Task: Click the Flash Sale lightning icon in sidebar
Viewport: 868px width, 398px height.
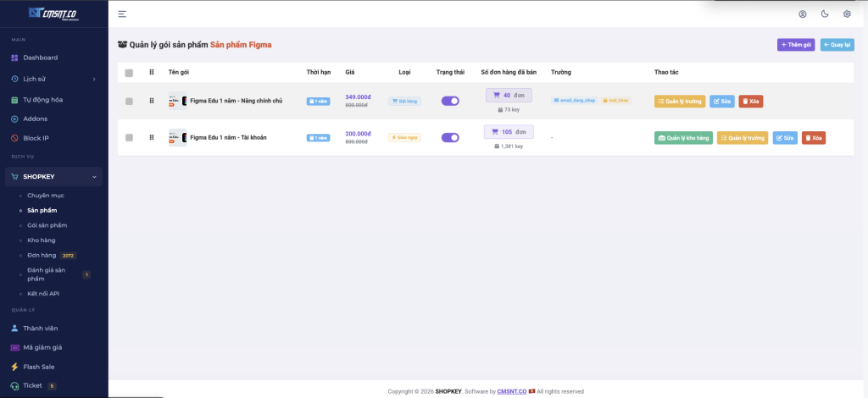Action: click(14, 367)
